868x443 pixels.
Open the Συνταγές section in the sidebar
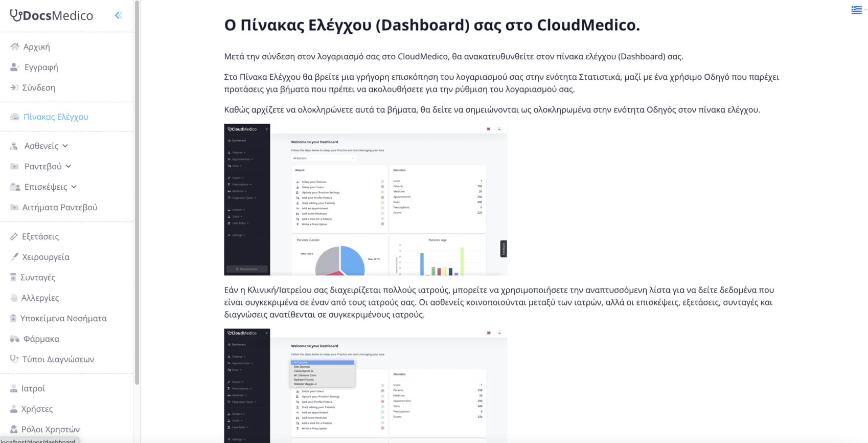(x=38, y=277)
